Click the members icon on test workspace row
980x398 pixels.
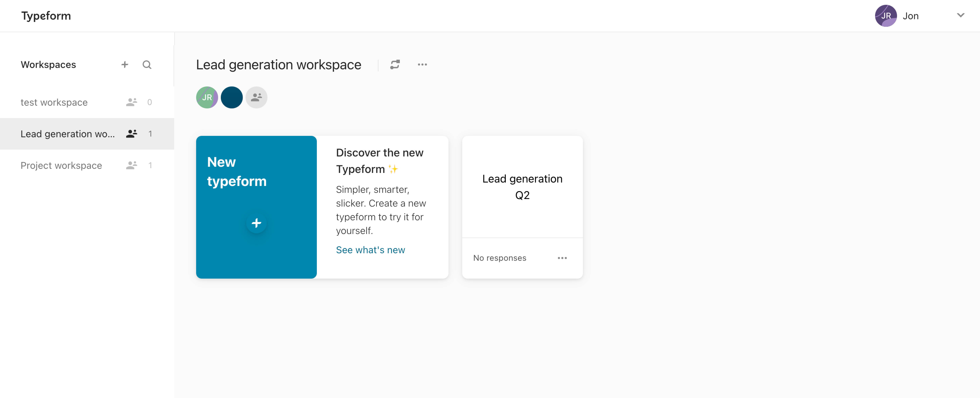(132, 102)
